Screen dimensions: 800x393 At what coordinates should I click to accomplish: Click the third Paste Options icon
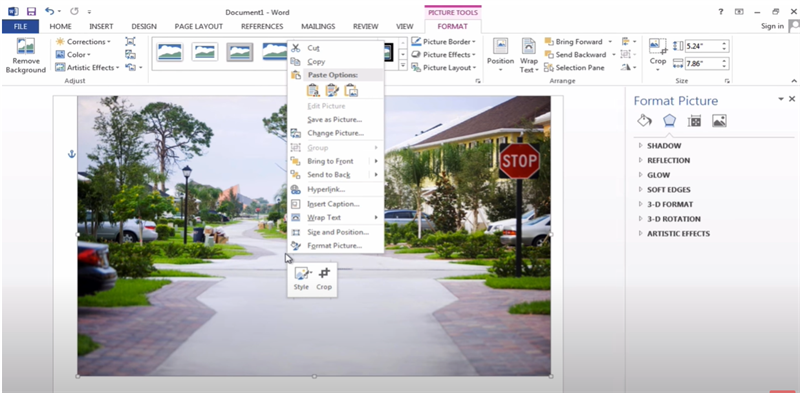coord(351,90)
